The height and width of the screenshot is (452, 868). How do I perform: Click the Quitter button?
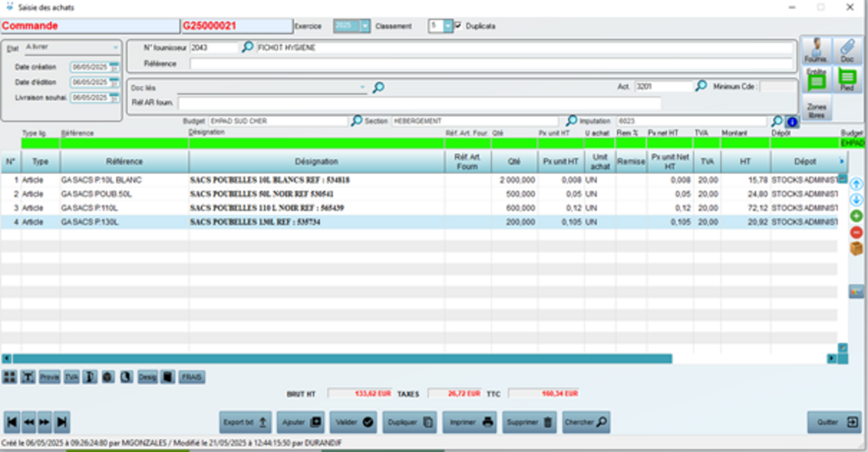click(x=833, y=422)
